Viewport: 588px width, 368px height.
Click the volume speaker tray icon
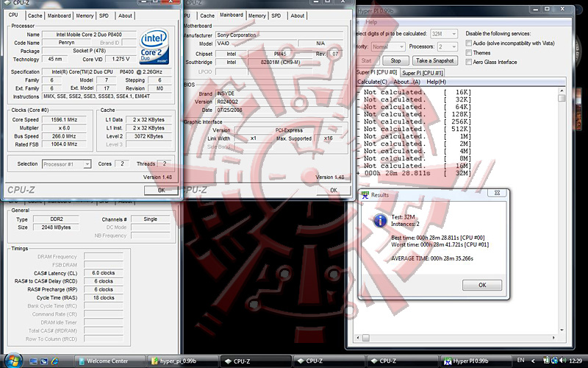[x=563, y=361]
